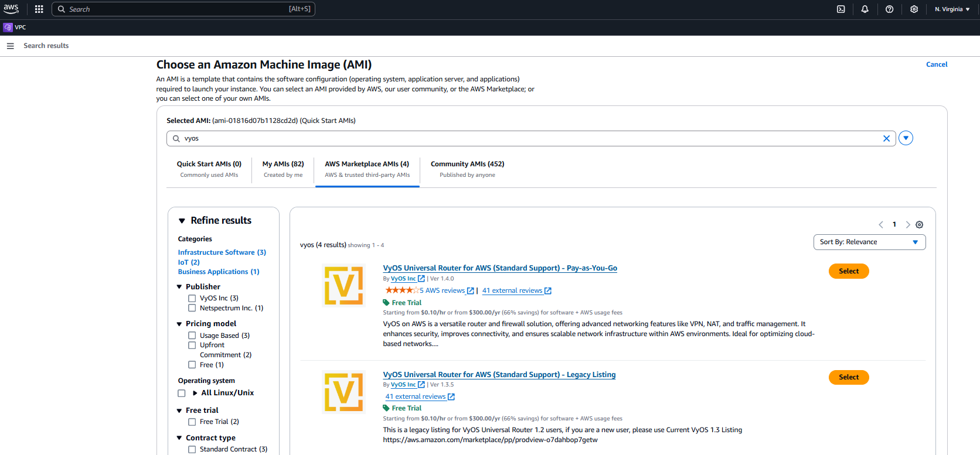Switch to the Community AMIs tab
The image size is (980, 455).
[467, 169]
